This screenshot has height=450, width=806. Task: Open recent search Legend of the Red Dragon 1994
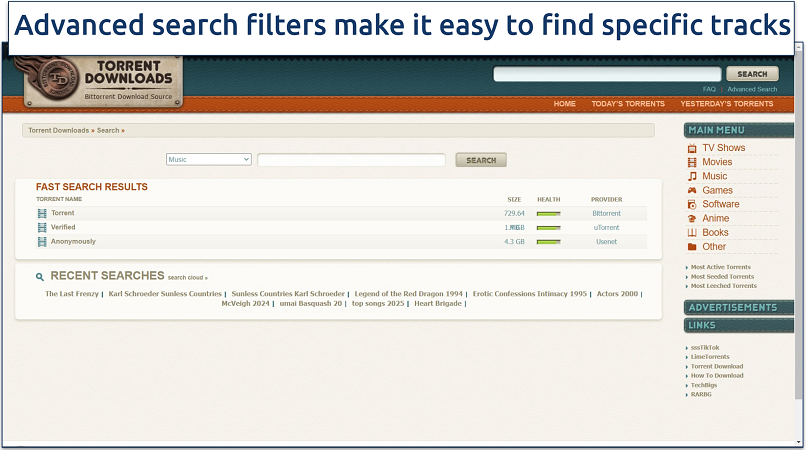point(409,294)
